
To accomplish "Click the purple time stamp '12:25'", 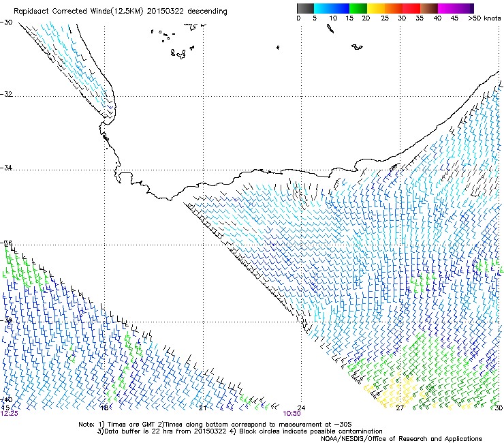I will point(10,414).
